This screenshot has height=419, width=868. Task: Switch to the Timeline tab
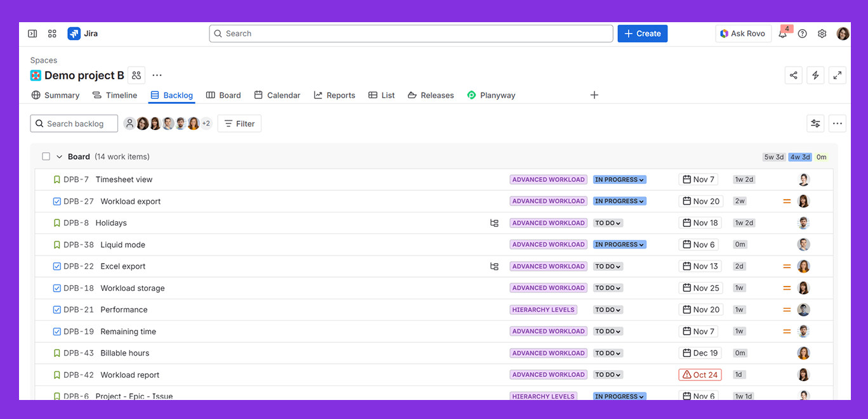115,95
